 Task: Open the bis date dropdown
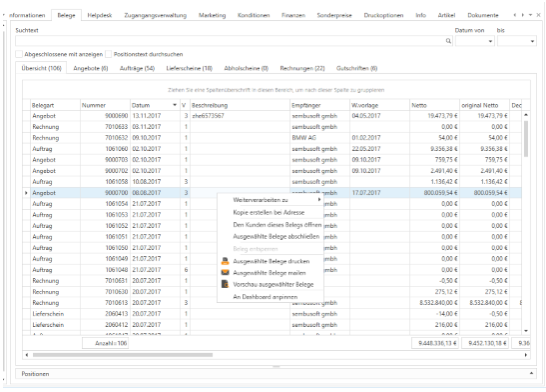tap(532, 41)
